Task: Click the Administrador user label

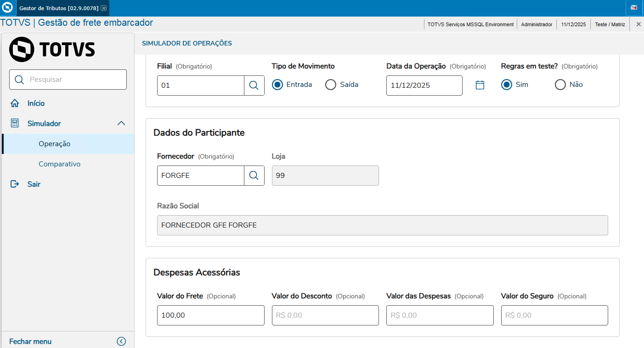Action: tap(537, 24)
